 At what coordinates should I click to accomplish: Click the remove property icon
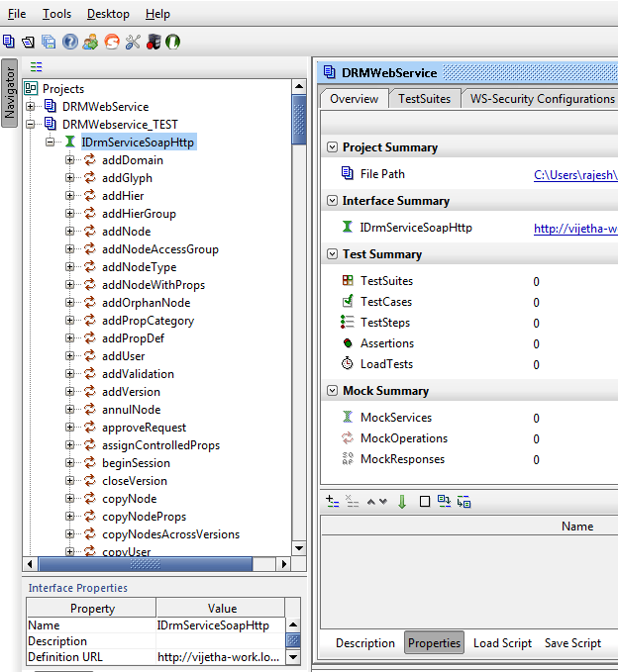[353, 501]
